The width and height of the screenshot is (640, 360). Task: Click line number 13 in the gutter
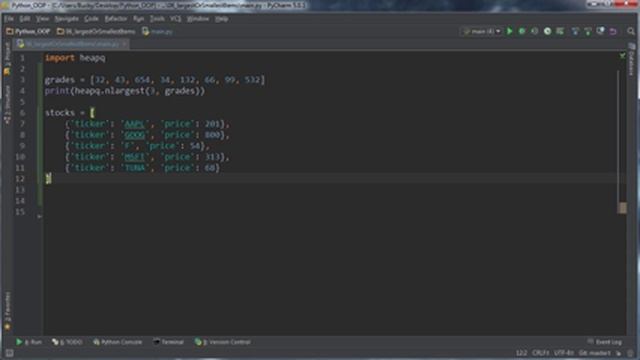coord(20,190)
